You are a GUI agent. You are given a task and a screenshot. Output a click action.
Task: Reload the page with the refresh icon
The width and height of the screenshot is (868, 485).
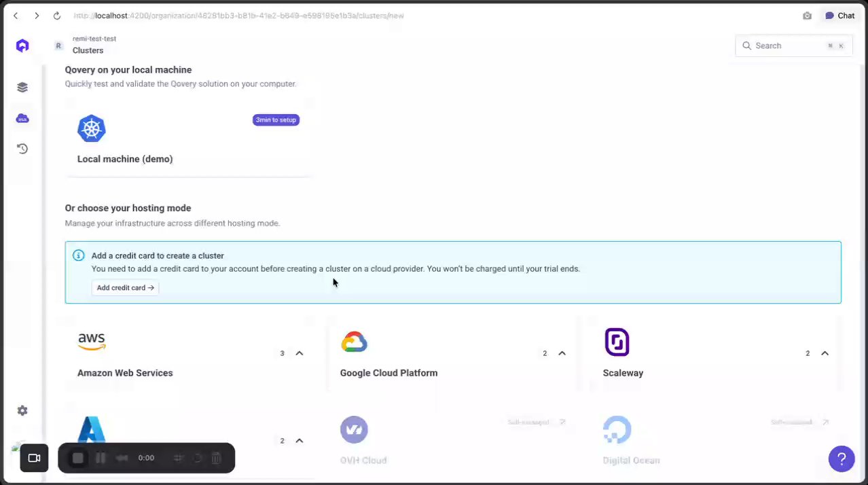tap(57, 16)
